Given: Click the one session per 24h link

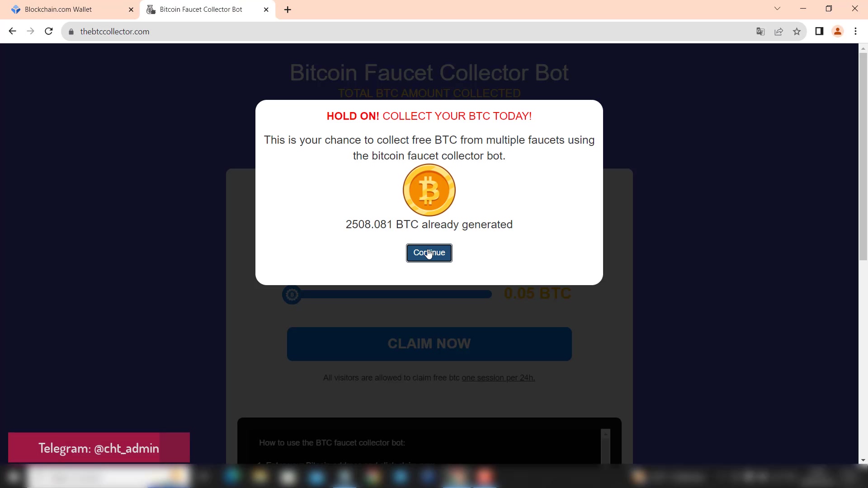Looking at the screenshot, I should click(x=498, y=377).
